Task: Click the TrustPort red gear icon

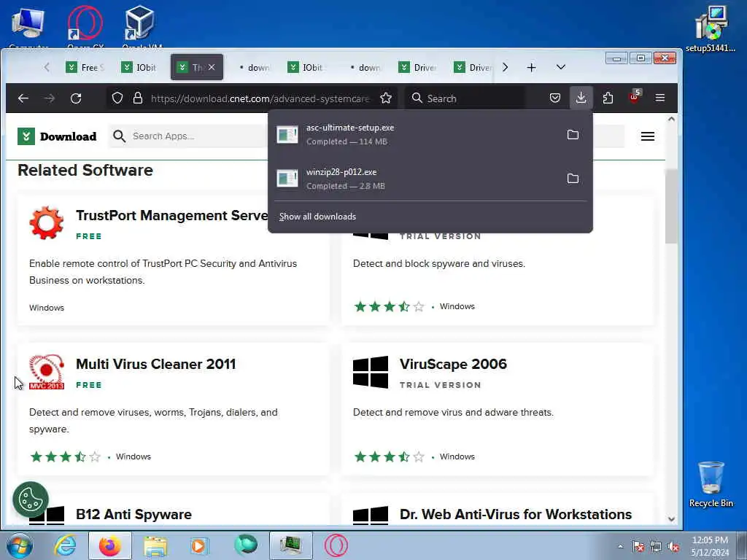Action: (x=46, y=222)
